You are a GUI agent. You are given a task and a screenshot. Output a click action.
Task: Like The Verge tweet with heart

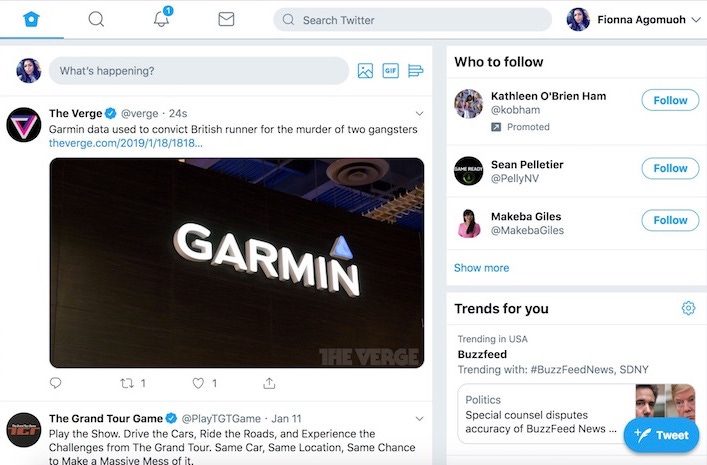(198, 383)
